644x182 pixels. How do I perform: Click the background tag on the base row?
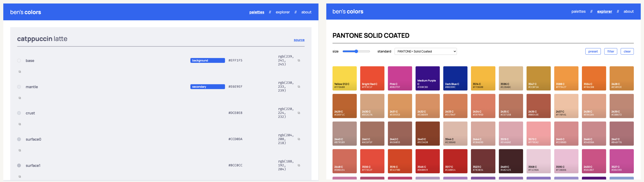point(207,61)
